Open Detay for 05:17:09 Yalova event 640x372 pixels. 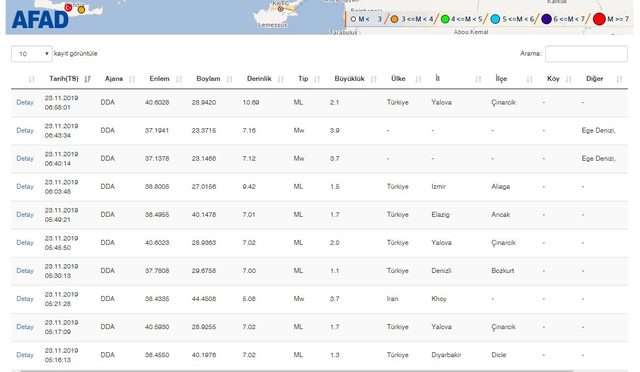pos(25,327)
